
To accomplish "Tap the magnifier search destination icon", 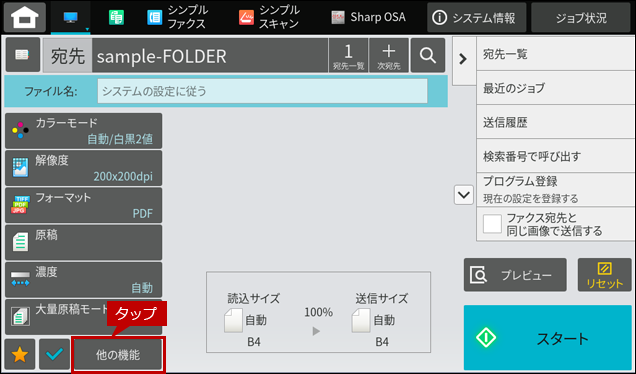I will click(x=428, y=55).
